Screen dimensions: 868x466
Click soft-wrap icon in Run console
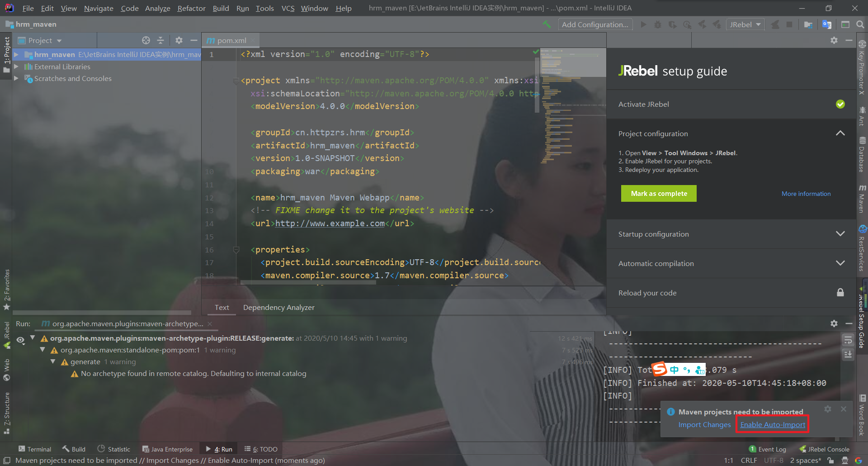tap(848, 340)
